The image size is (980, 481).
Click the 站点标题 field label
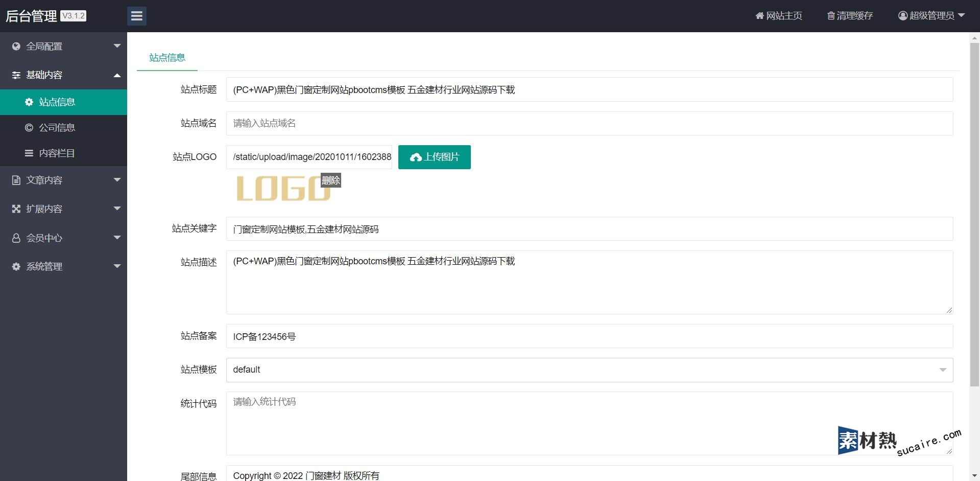(199, 89)
